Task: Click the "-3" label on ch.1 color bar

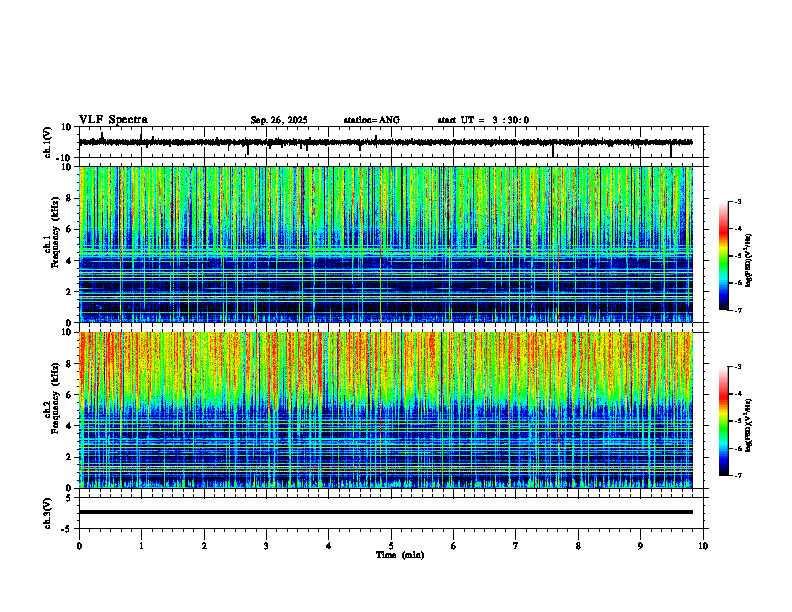Action: click(737, 202)
